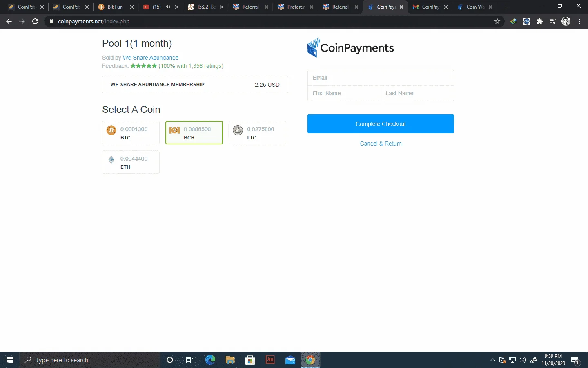Click "WE SHARE ABUNDANCE MEMBERSHIP" item text
Image resolution: width=588 pixels, height=368 pixels.
(158, 85)
